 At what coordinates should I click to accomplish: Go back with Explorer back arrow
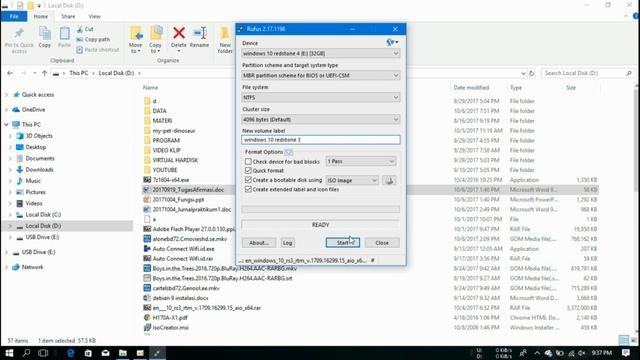[10, 73]
